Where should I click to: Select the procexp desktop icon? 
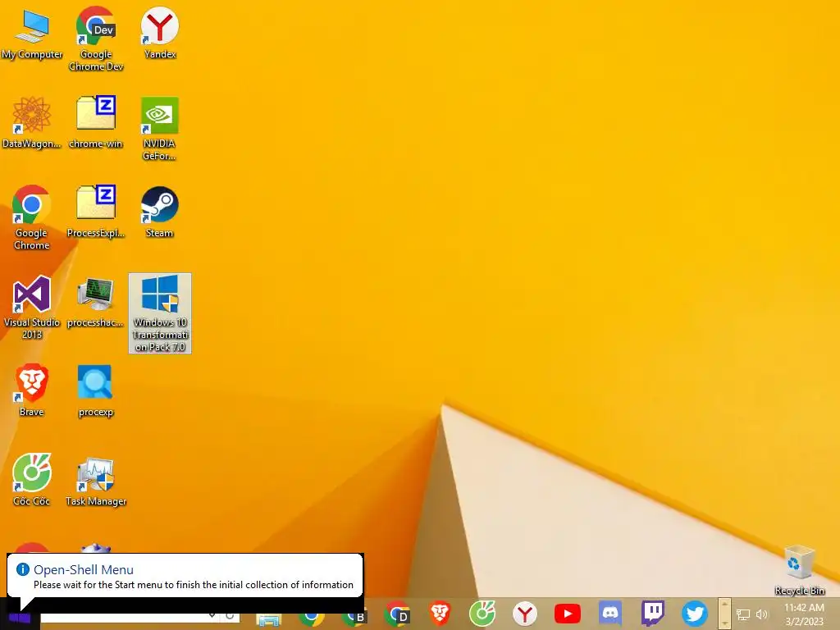click(x=96, y=390)
